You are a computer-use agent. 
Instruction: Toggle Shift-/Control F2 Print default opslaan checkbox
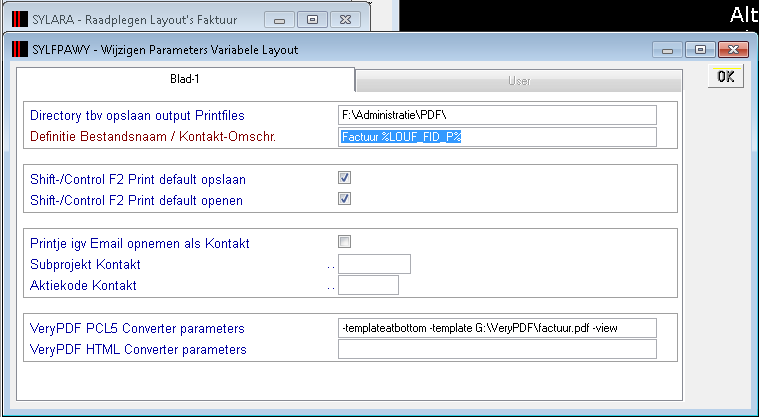pyautogui.click(x=345, y=178)
